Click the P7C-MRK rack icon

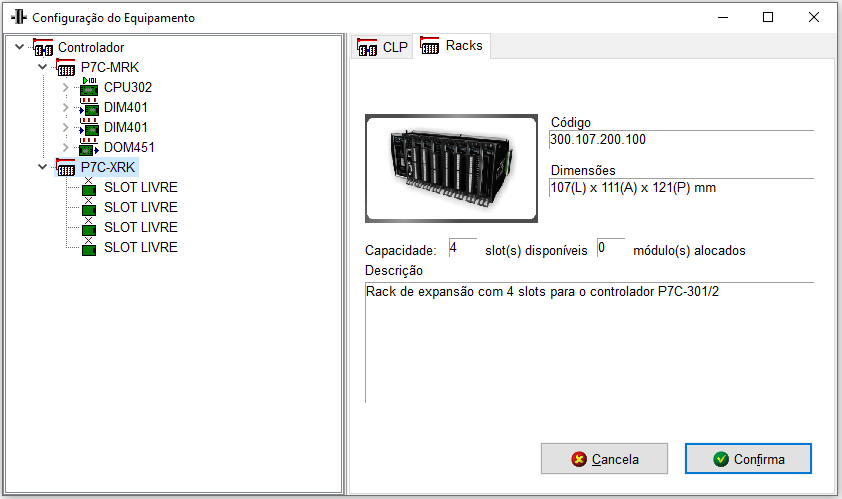coord(66,68)
